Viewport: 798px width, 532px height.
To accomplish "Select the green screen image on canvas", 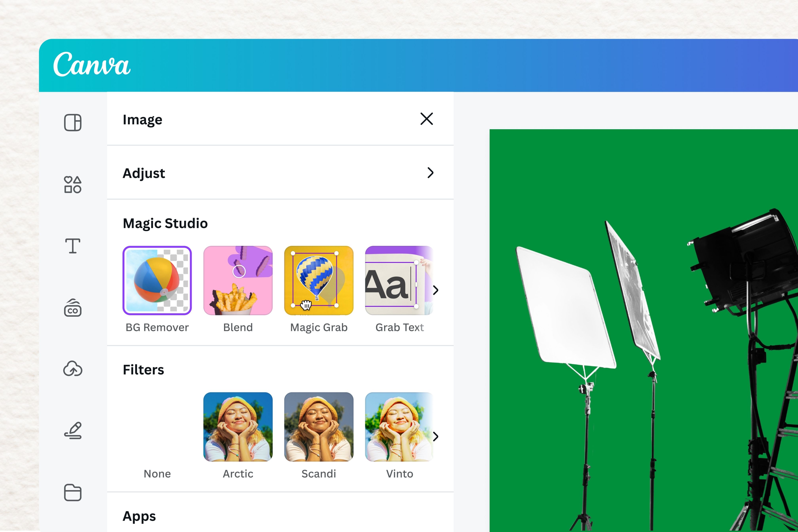I will pos(644,331).
